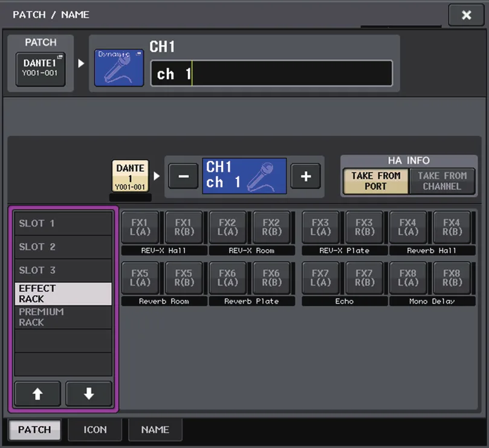
Task: Enable TAKE FROM CHANNEL option
Action: click(442, 181)
